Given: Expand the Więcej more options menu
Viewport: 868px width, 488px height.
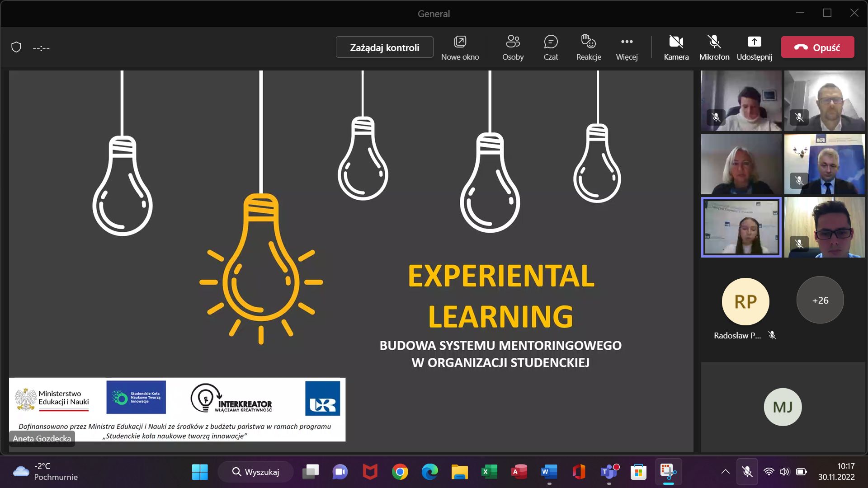Looking at the screenshot, I should [627, 47].
